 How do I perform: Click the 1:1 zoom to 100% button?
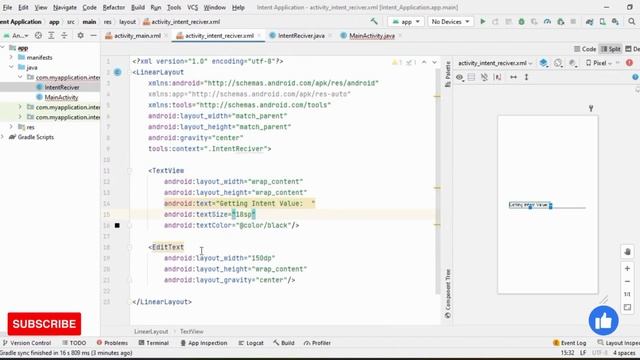(x=627, y=294)
